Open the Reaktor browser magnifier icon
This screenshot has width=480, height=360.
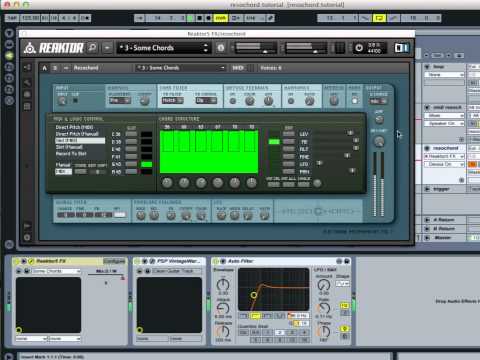92,48
